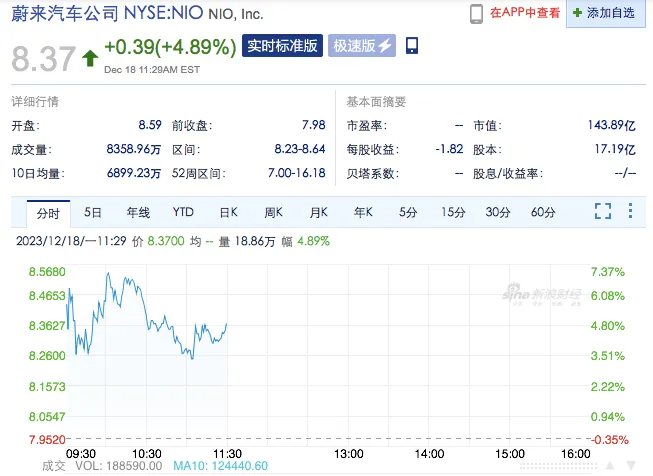Open the 周K weekly candlestick tab

tap(274, 212)
